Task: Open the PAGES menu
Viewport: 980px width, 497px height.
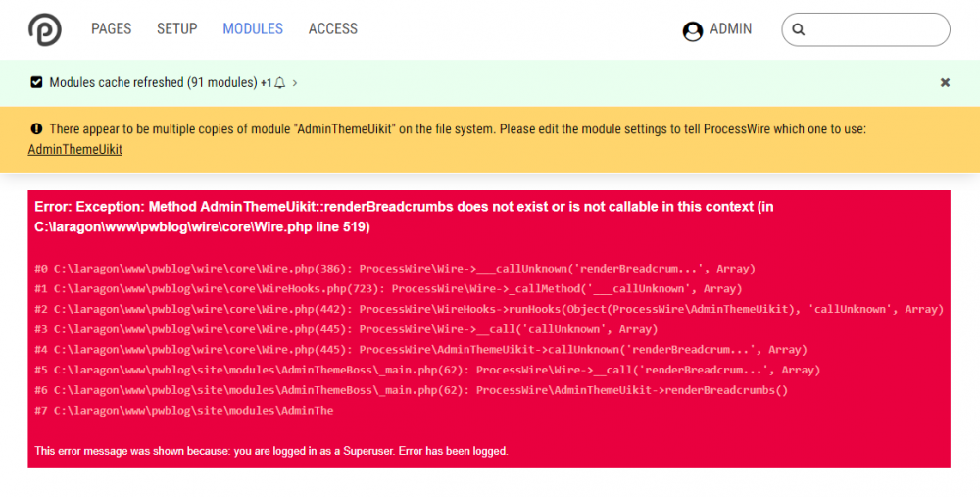Action: [x=111, y=29]
